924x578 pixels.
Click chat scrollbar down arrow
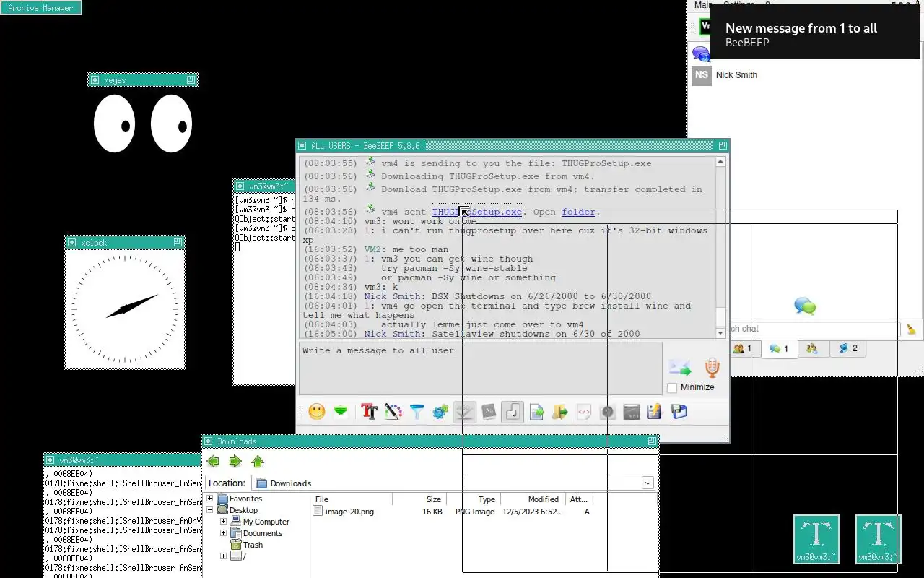tap(720, 333)
